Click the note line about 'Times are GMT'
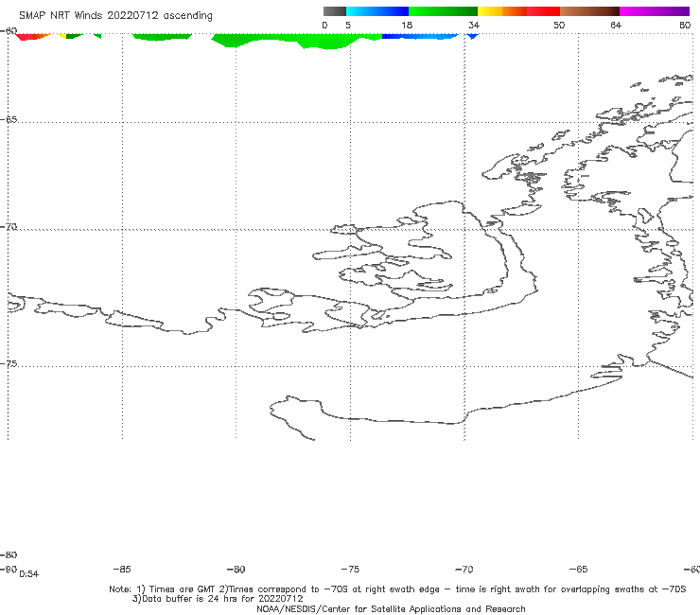The image size is (700, 615). click(397, 589)
